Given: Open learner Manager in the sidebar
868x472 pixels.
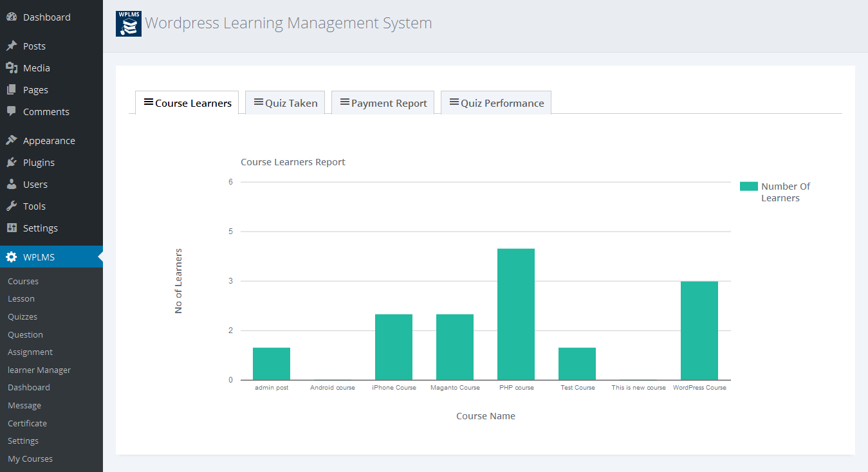Looking at the screenshot, I should (x=39, y=370).
